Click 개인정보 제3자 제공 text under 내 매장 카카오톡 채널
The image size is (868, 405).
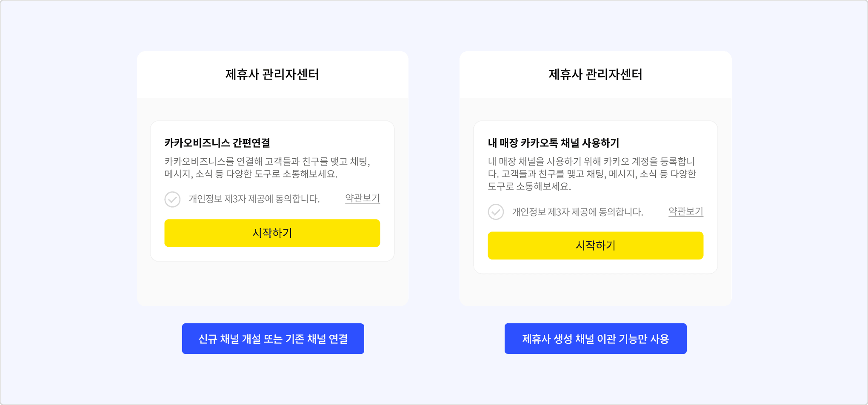pos(577,212)
